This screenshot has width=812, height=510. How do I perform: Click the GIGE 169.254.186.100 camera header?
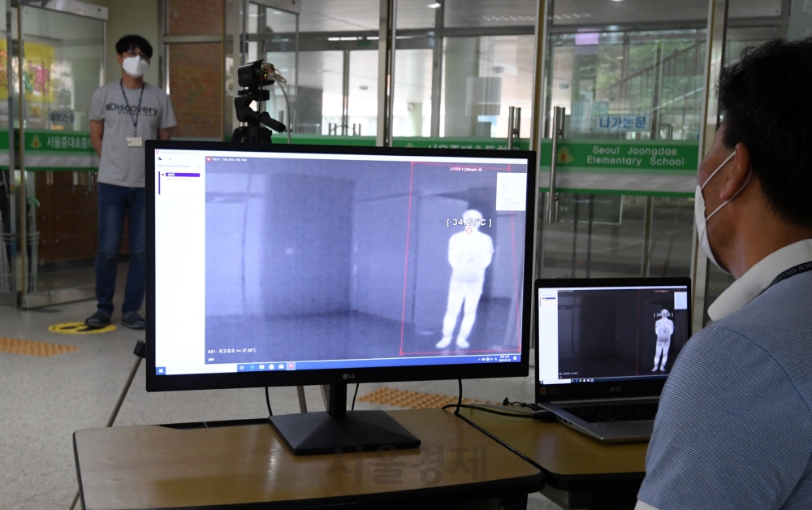[x=230, y=159]
